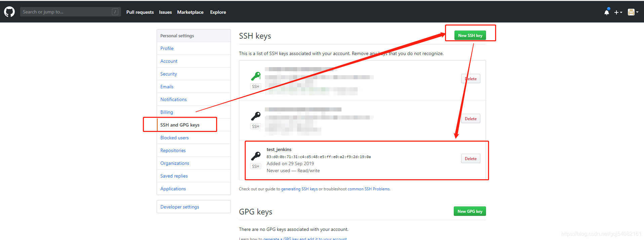This screenshot has width=644, height=240.
Task: Click the New GPG key button
Action: click(470, 211)
